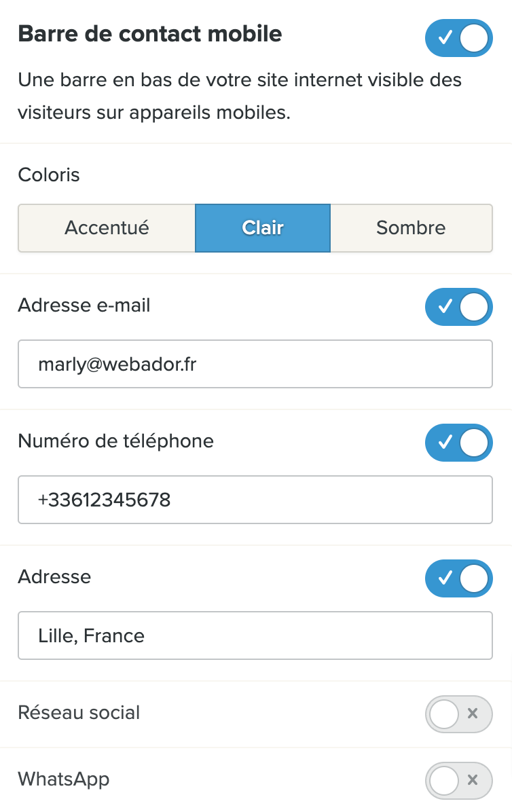The image size is (512, 812).
Task: Click the Coloris label text
Action: tap(49, 174)
